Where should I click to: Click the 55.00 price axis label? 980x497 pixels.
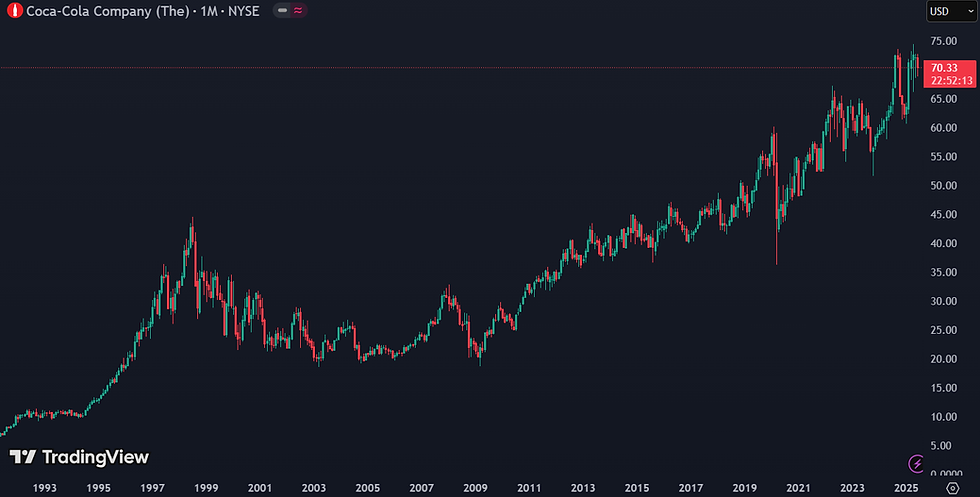click(x=944, y=157)
